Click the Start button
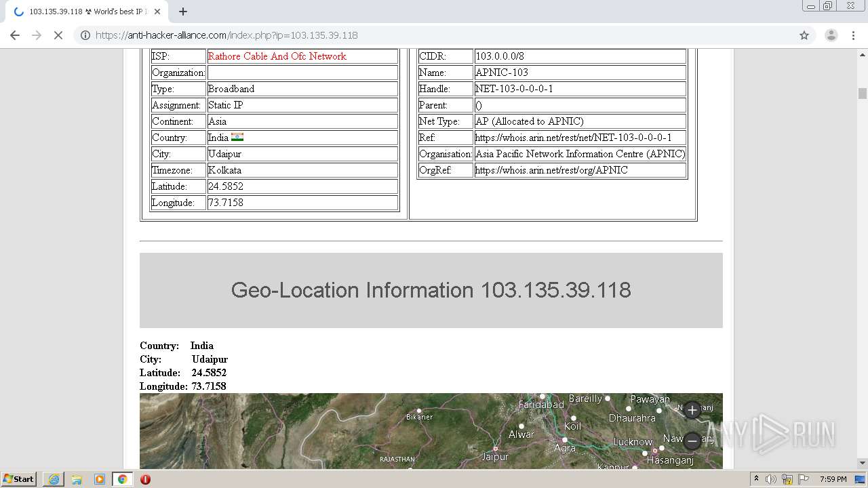This screenshot has width=868, height=488. tap(19, 479)
